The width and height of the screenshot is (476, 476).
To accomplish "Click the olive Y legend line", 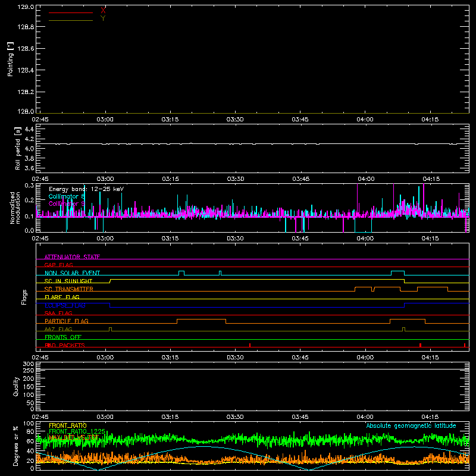I will pyautogui.click(x=71, y=20).
